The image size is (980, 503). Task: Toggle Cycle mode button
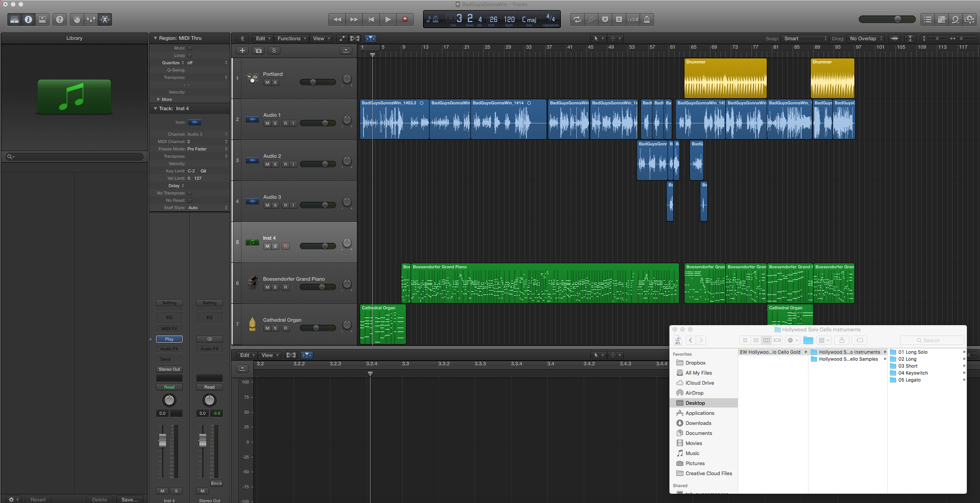[577, 19]
